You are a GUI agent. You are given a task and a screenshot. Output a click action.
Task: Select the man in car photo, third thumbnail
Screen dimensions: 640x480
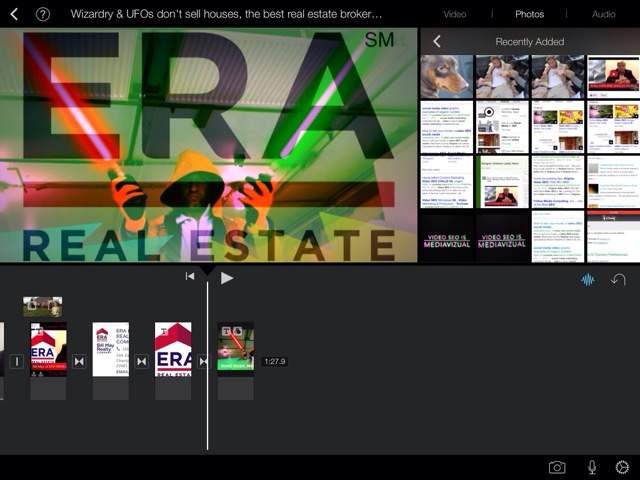click(558, 76)
